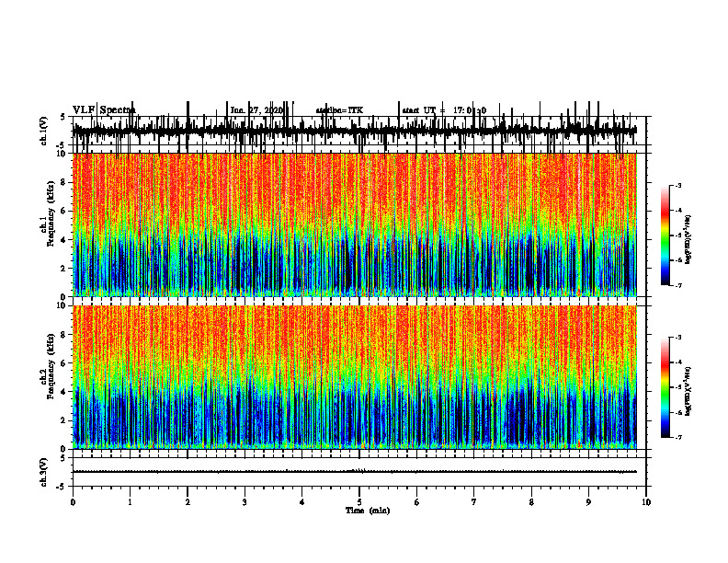This screenshot has width=728, height=563.
Task: Click the ch.1 "Frequency (kHz)" axis label
Action: pyautogui.click(x=51, y=214)
